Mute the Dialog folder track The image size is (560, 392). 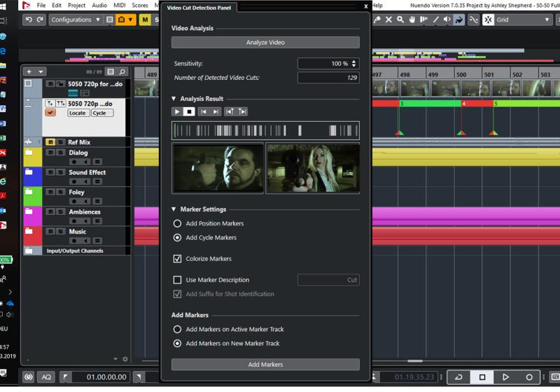tap(50, 153)
